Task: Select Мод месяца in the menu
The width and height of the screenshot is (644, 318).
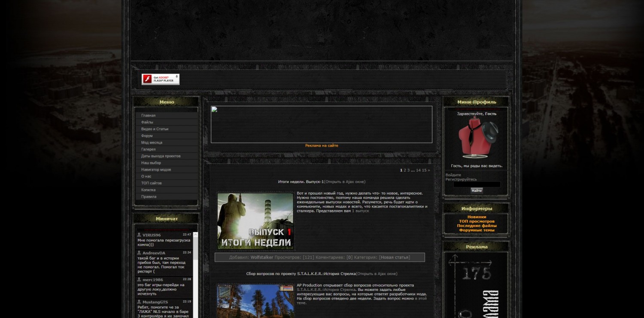Action: click(x=167, y=143)
